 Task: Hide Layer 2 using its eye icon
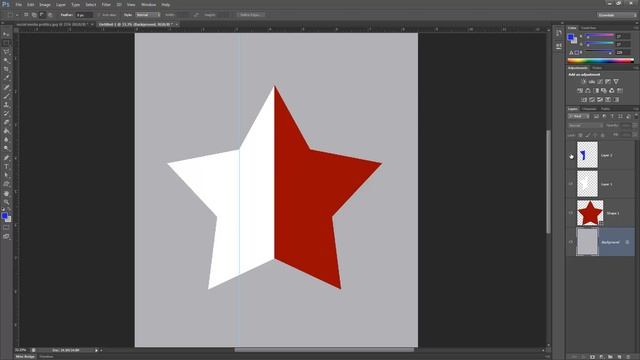(571, 155)
